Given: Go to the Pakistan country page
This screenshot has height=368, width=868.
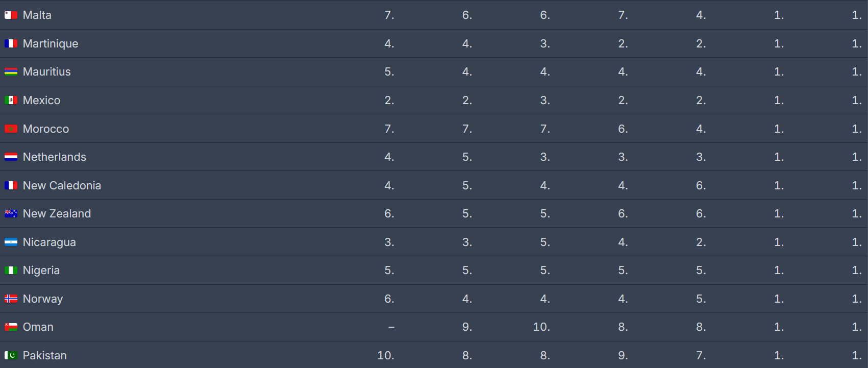Looking at the screenshot, I should point(45,356).
